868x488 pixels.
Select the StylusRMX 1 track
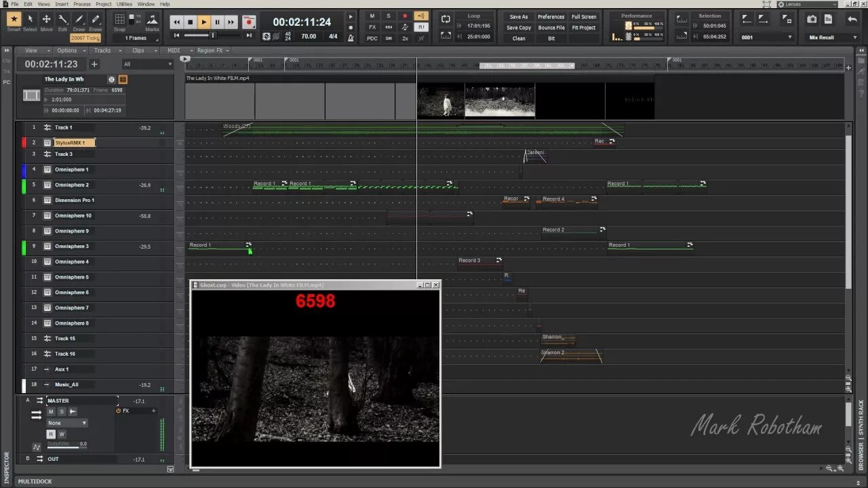point(75,143)
